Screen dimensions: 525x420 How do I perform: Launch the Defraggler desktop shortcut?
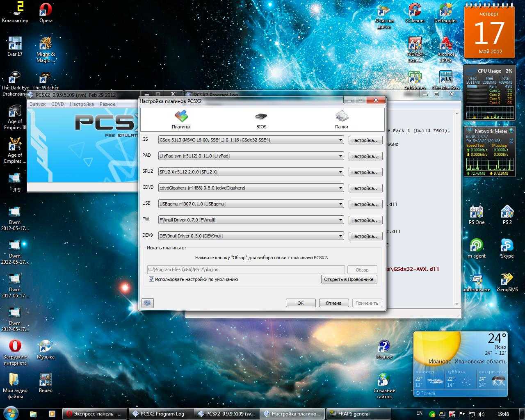[445, 13]
